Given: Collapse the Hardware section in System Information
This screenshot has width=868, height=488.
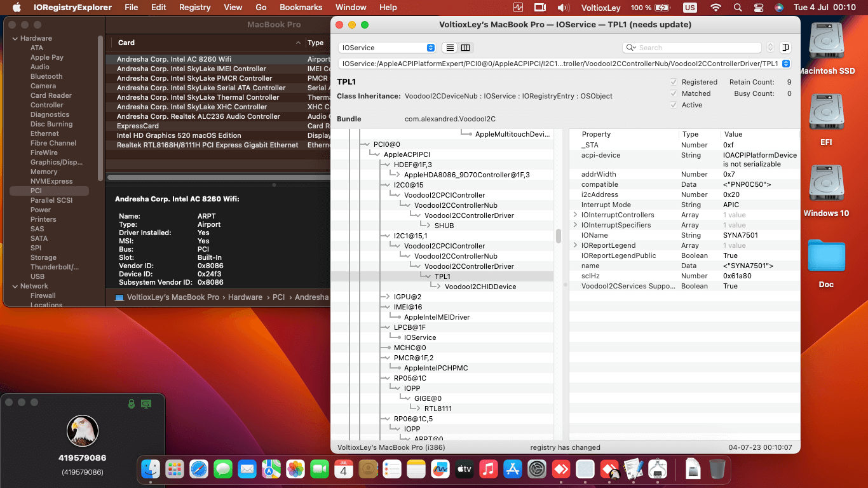Looking at the screenshot, I should pos(14,38).
